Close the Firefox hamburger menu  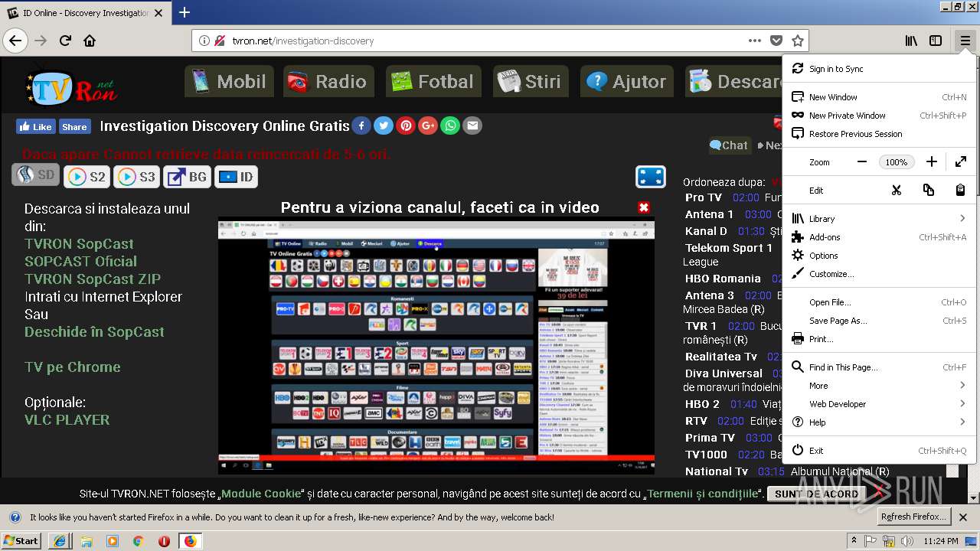[965, 41]
